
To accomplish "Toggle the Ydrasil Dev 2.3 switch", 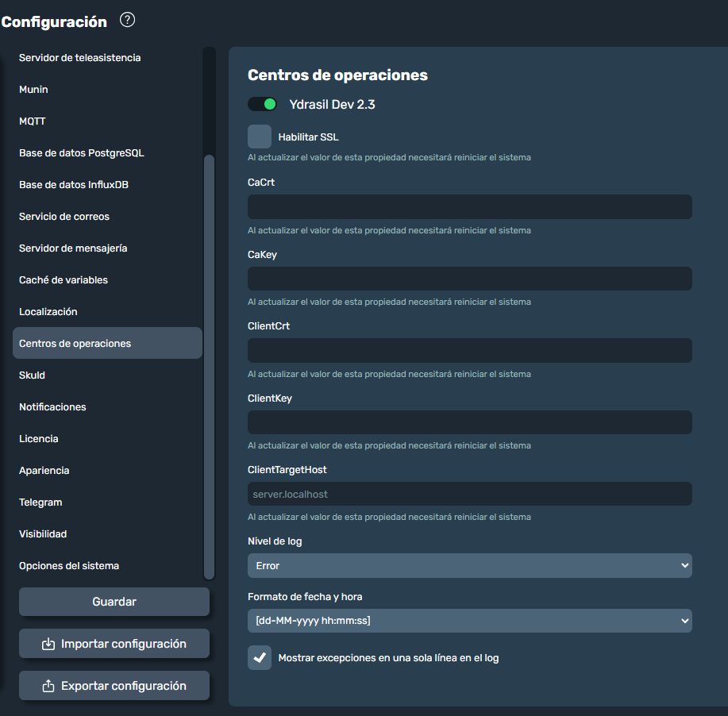I will [x=262, y=104].
